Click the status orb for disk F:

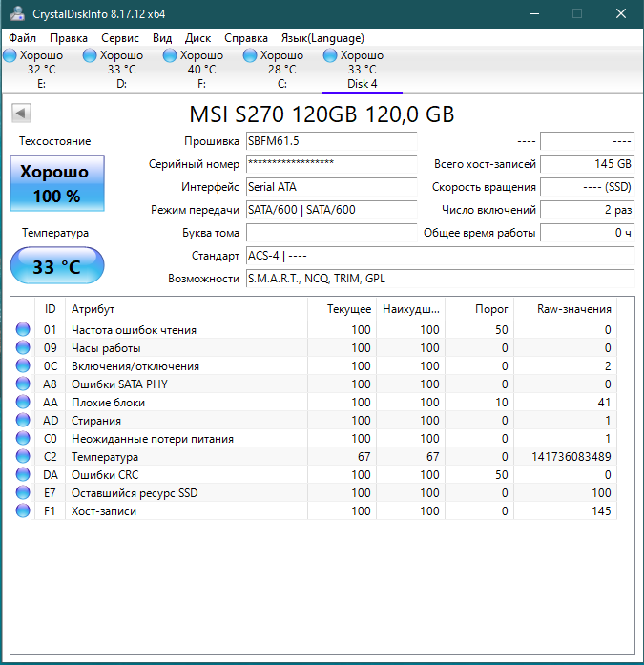click(x=170, y=55)
